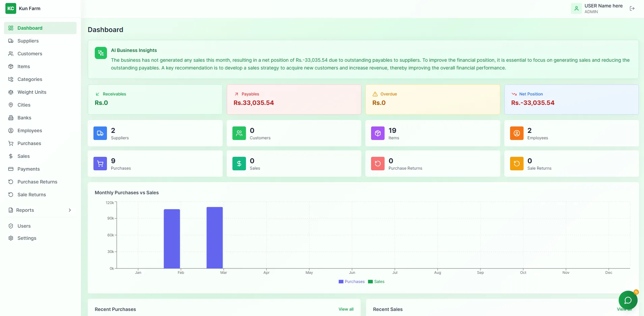Open Sale Returns in the sidebar
Image resolution: width=644 pixels, height=316 pixels.
coord(40,195)
